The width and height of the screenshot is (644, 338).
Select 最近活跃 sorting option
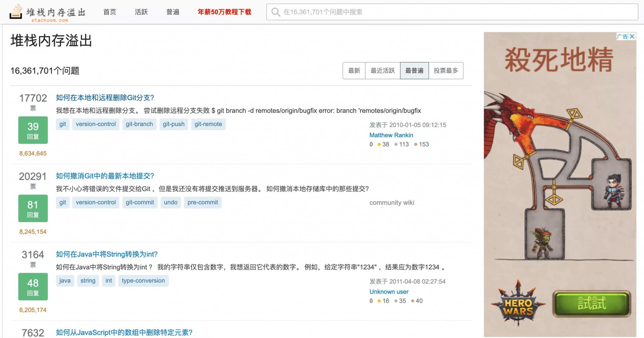click(x=383, y=70)
